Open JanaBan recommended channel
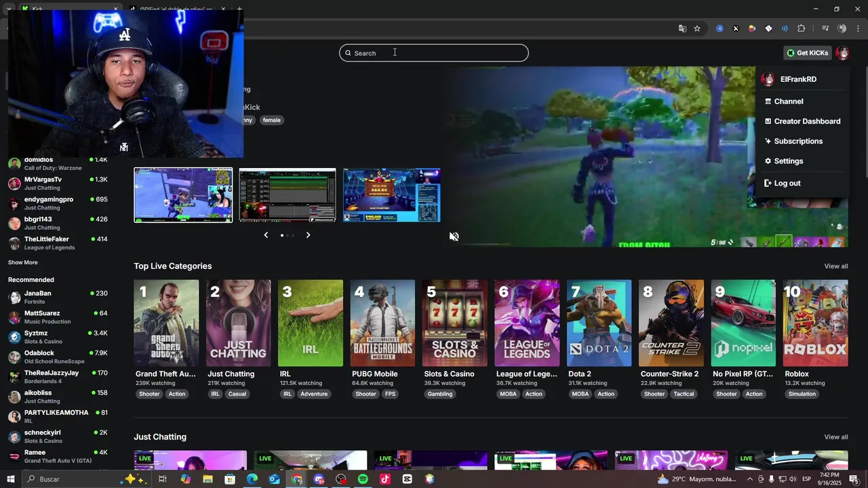Image resolution: width=868 pixels, height=488 pixels. click(x=58, y=297)
